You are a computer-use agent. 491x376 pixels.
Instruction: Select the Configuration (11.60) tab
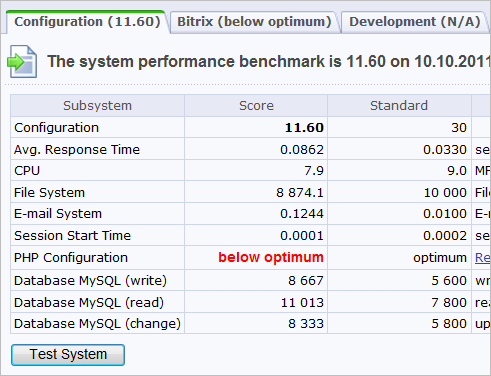point(87,22)
